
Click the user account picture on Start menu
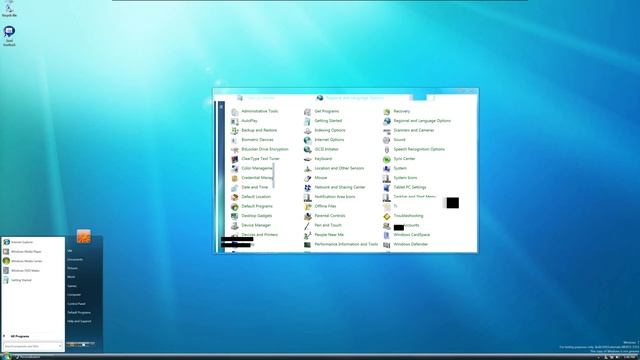[84, 236]
